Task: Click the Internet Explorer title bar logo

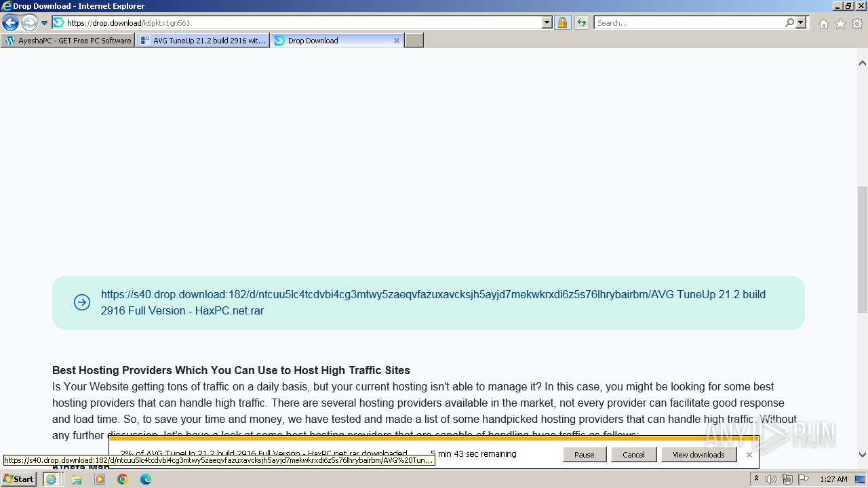Action: [7, 6]
